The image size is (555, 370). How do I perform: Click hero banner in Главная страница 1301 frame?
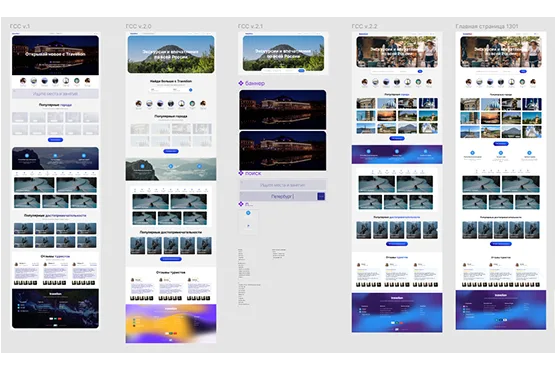(500, 52)
